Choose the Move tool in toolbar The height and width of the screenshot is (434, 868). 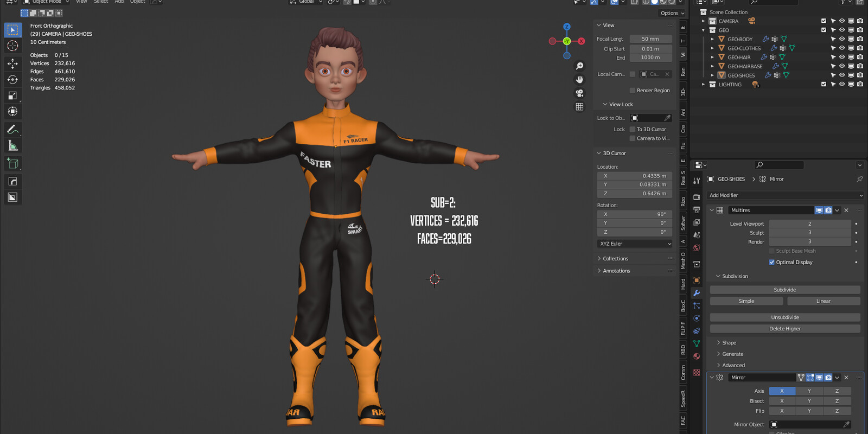pyautogui.click(x=13, y=63)
